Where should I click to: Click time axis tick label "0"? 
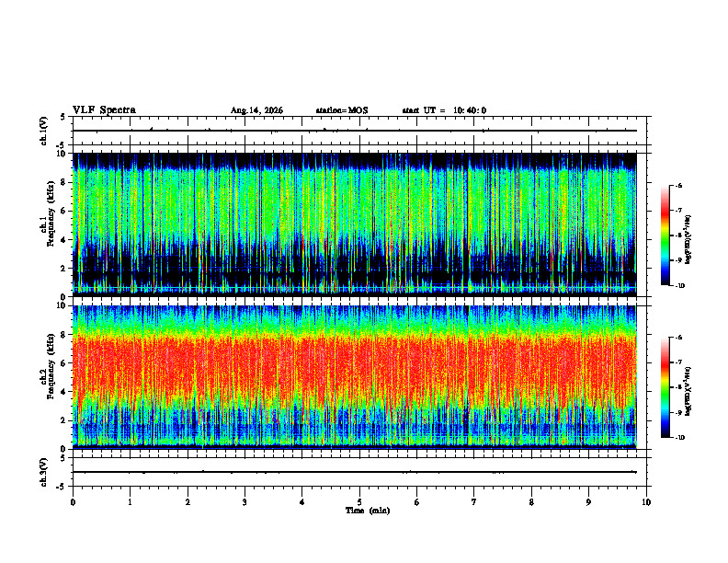point(73,502)
